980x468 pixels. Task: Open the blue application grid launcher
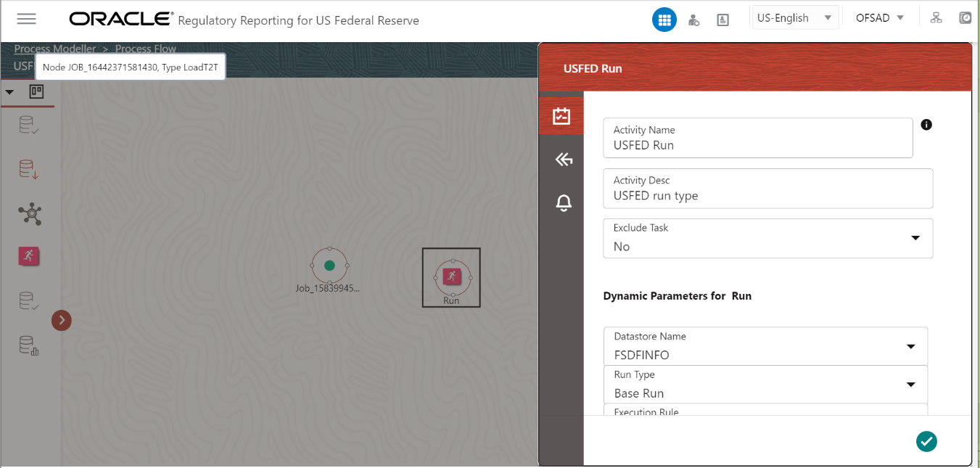click(x=664, y=19)
